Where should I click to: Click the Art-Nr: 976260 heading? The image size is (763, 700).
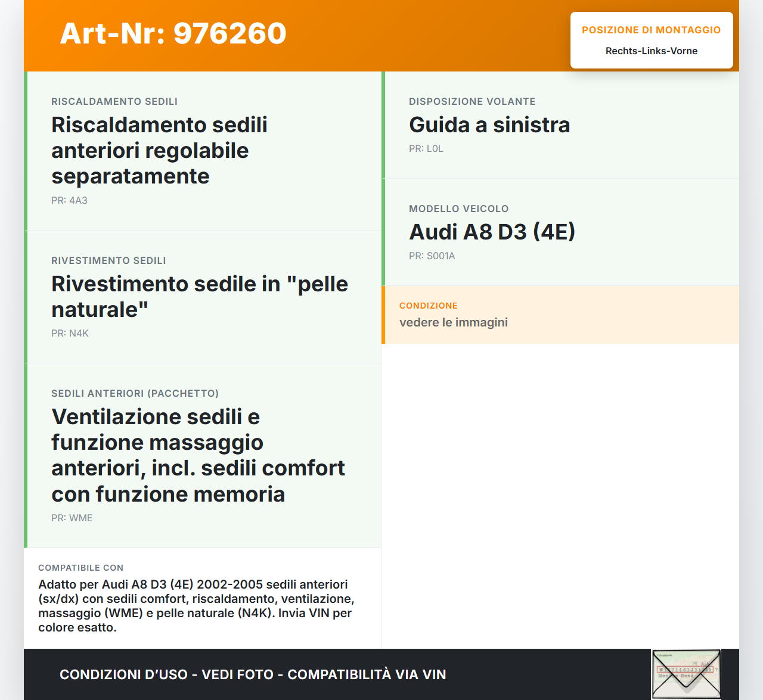tap(173, 34)
